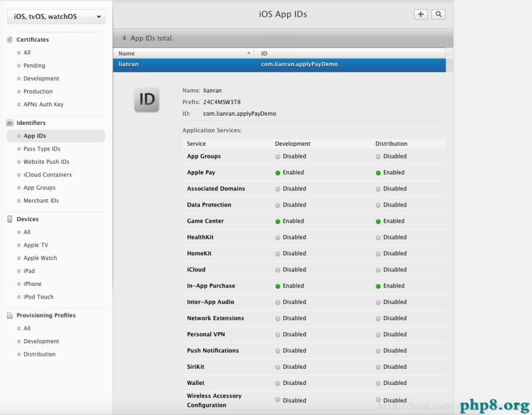Open search with the magnifier icon
Screen dimensions: 532x415
click(x=438, y=14)
